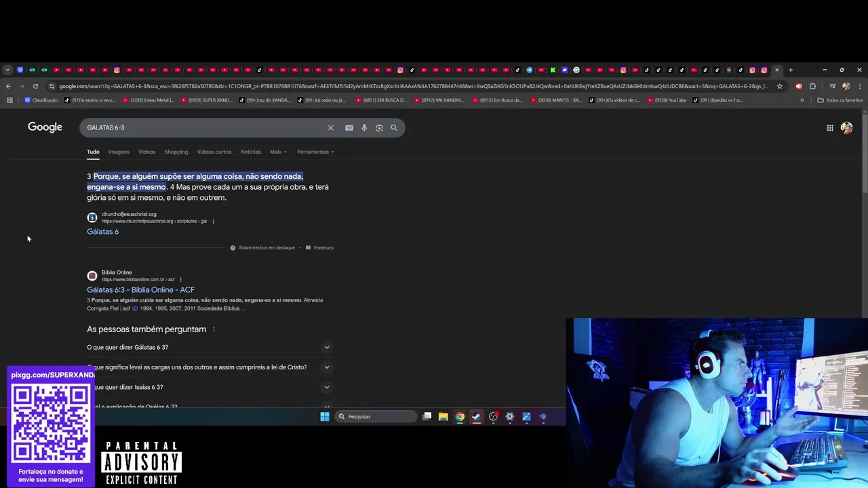Click the browser address bar URL

click(414, 86)
